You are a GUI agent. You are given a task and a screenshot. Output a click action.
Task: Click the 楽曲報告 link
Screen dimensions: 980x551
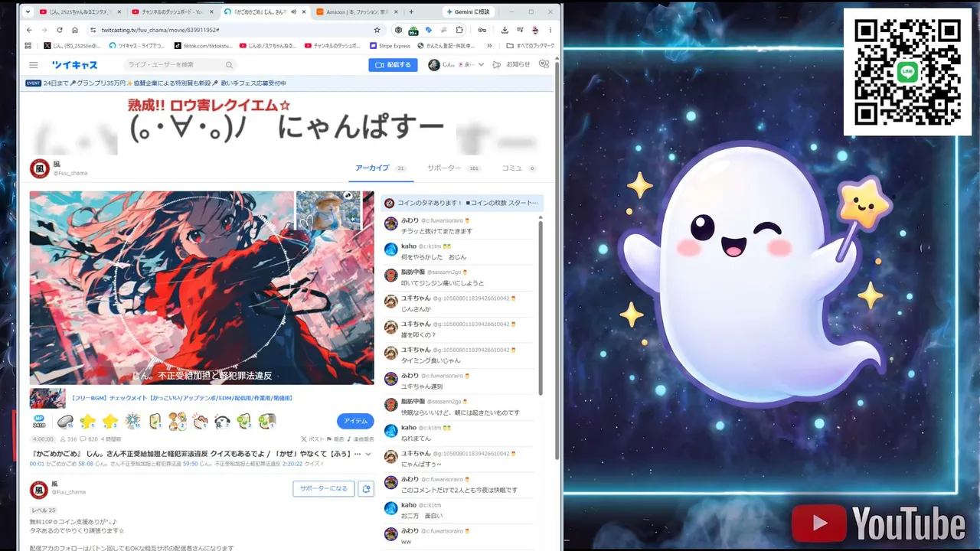pos(361,439)
